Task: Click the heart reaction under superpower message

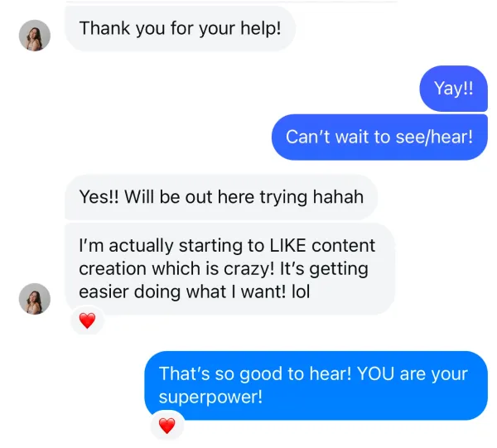Action: [x=167, y=426]
